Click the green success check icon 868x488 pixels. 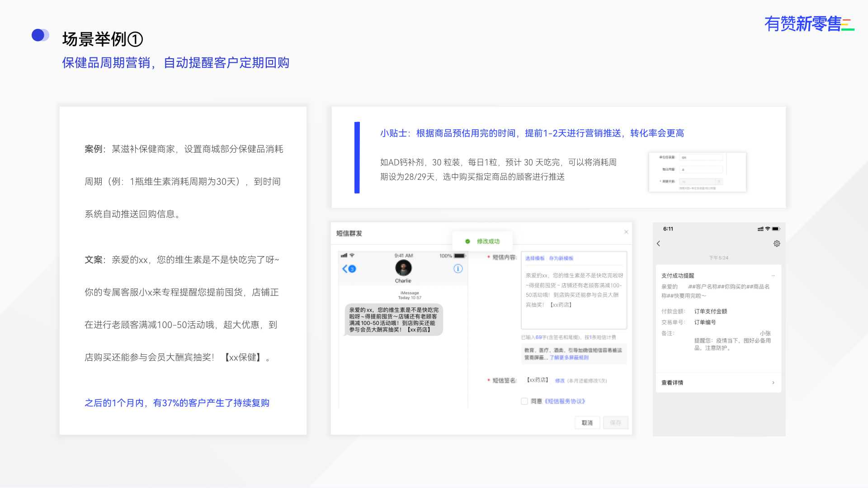click(467, 241)
